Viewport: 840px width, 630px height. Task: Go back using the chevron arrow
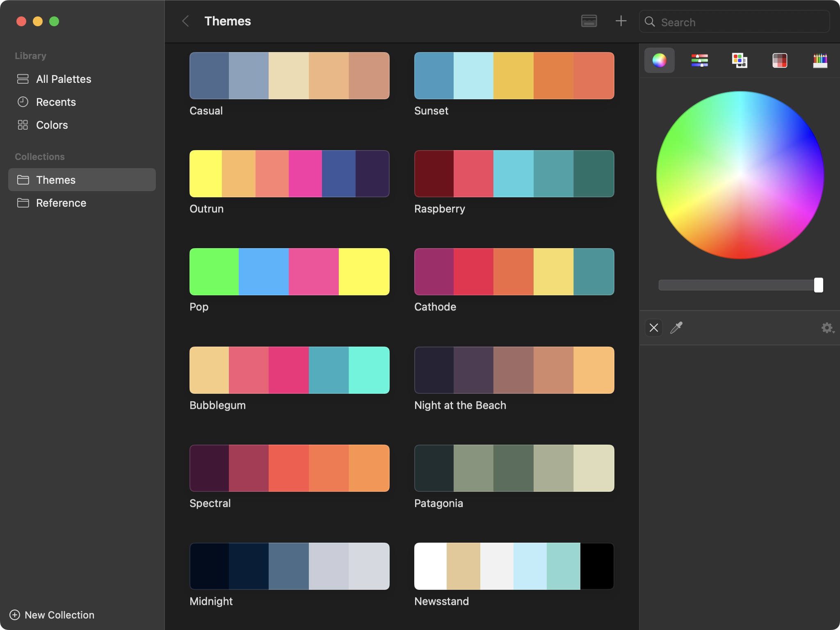click(x=186, y=21)
